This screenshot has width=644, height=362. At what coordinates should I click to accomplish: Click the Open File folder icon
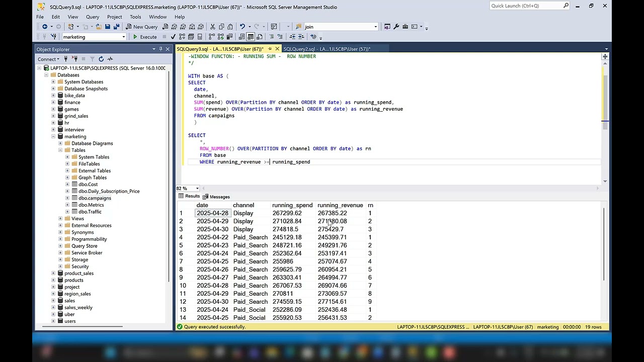(x=99, y=27)
